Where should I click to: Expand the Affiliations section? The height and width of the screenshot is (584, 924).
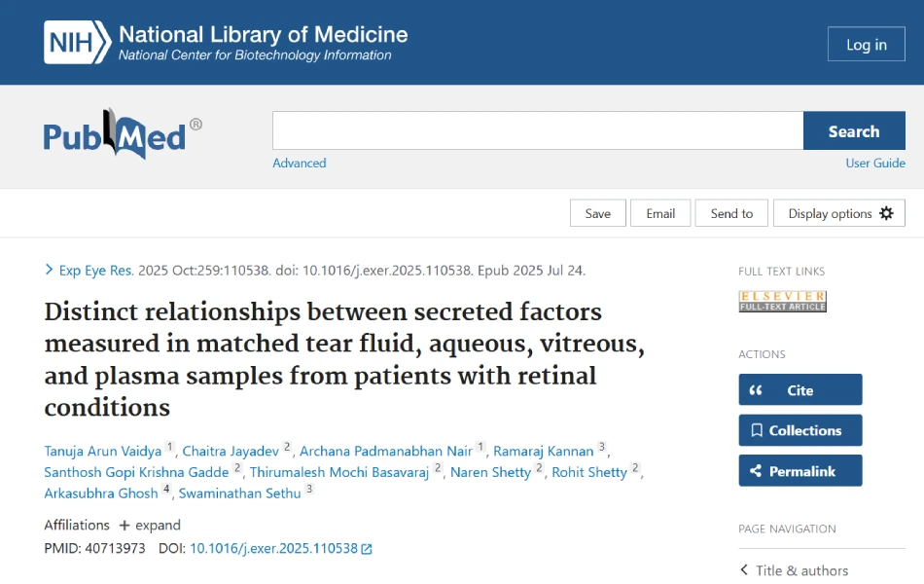click(150, 525)
